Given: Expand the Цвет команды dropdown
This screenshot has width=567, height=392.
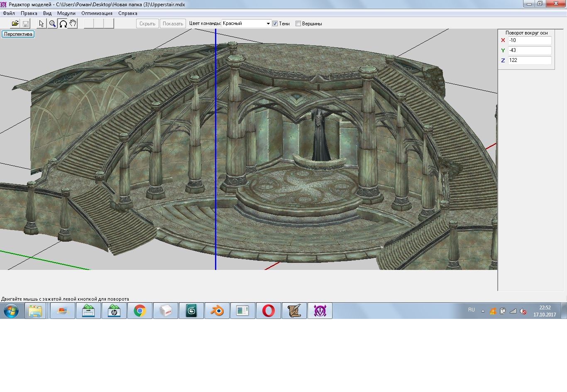Looking at the screenshot, I should click(x=268, y=24).
